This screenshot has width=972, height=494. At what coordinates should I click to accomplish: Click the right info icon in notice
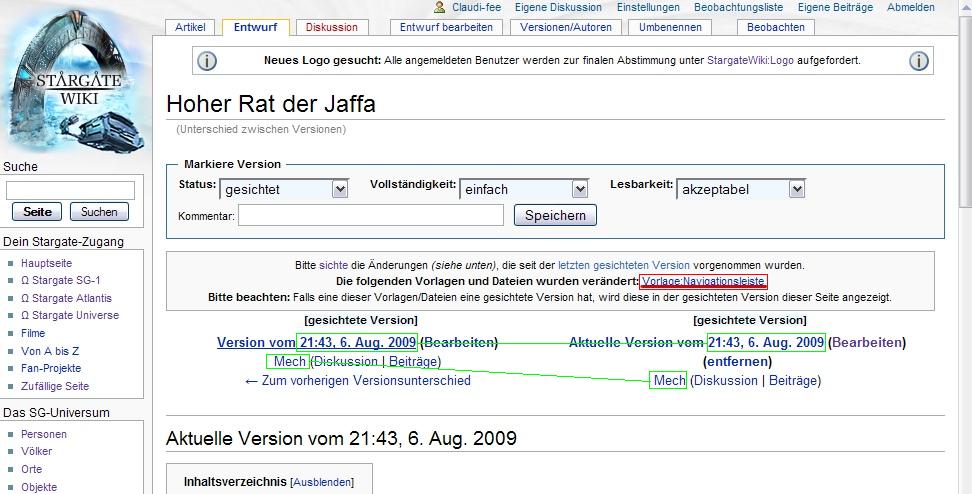[x=918, y=61]
